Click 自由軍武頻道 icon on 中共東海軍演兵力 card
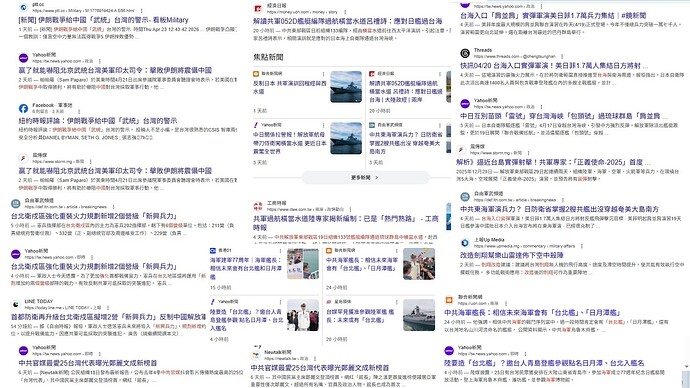The height and width of the screenshot is (388, 690). click(x=372, y=125)
